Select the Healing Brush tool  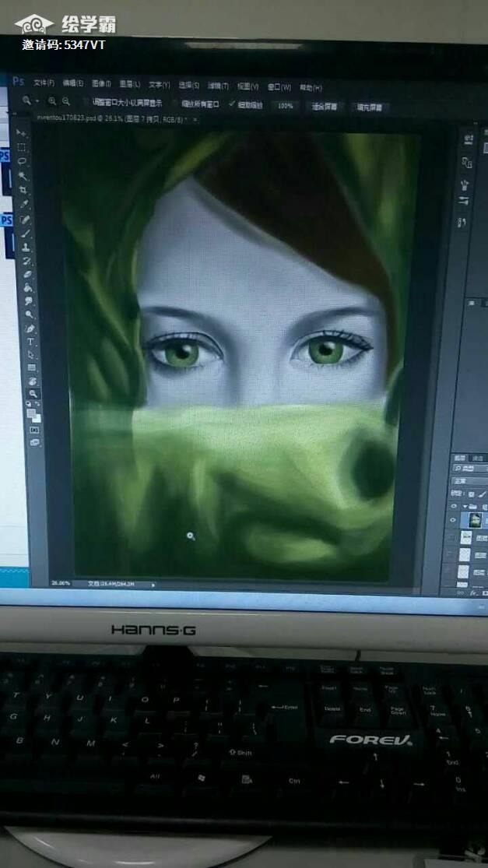tap(25, 220)
